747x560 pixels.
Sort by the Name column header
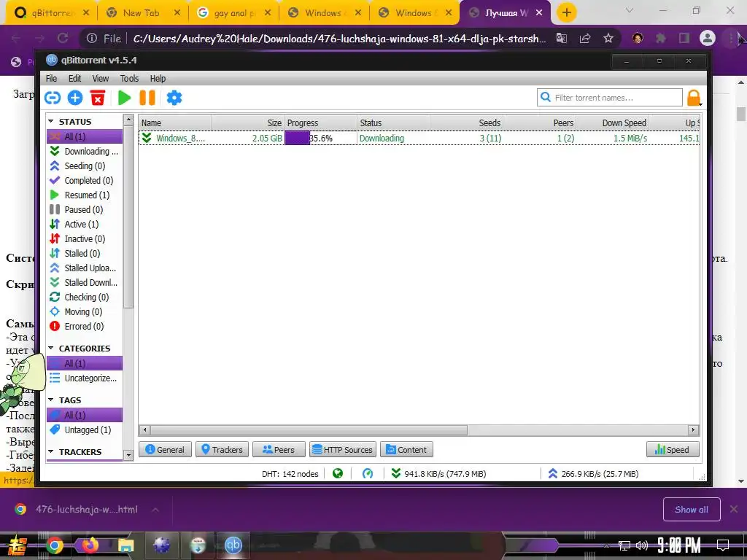point(175,122)
